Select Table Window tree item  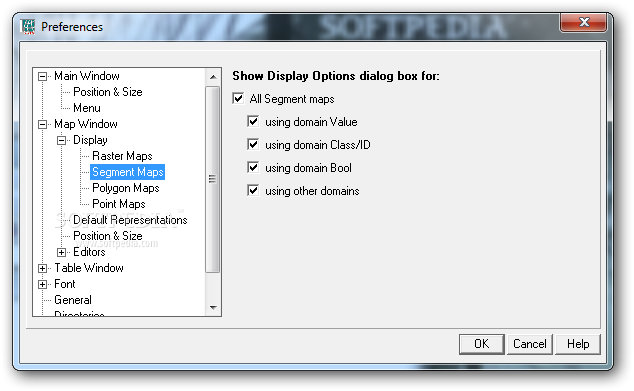(89, 268)
